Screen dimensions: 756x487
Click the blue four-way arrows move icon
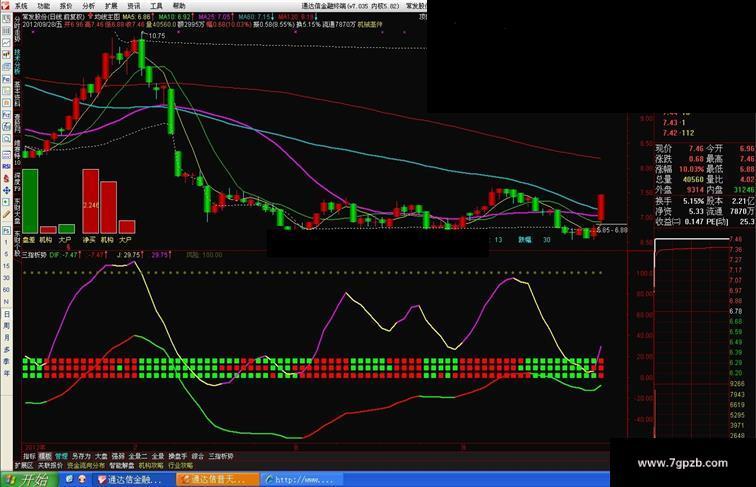point(6,190)
